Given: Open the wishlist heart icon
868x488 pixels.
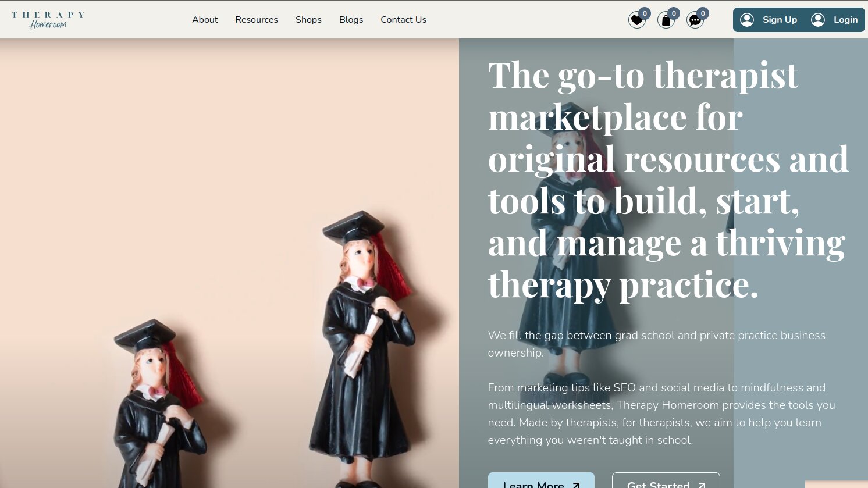Looking at the screenshot, I should (x=636, y=20).
